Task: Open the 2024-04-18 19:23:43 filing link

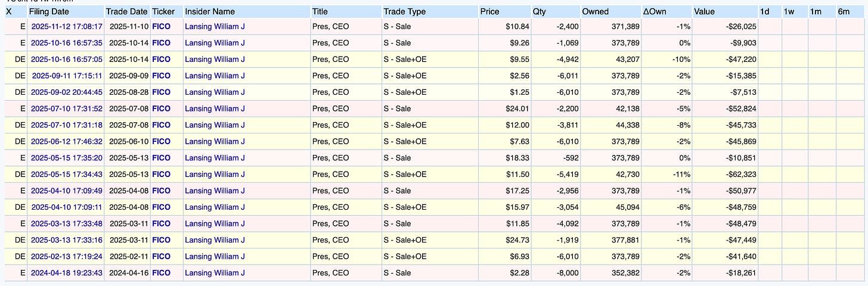Action: [66, 273]
